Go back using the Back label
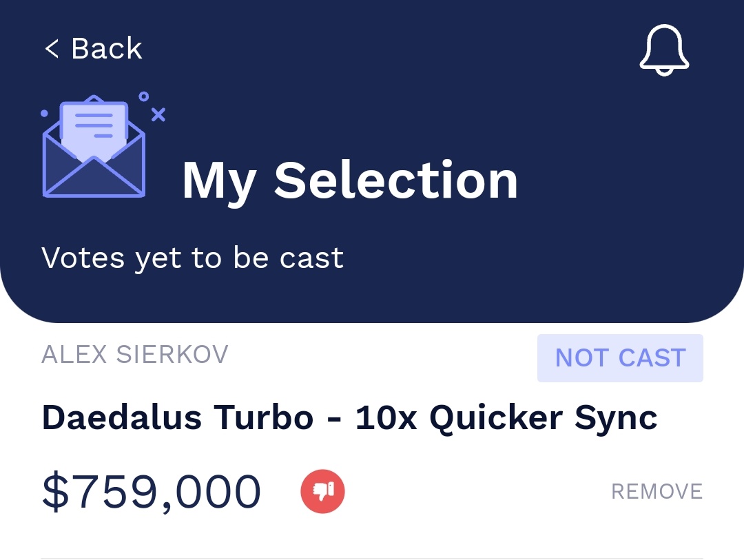The width and height of the screenshot is (744, 560). pyautogui.click(x=107, y=48)
